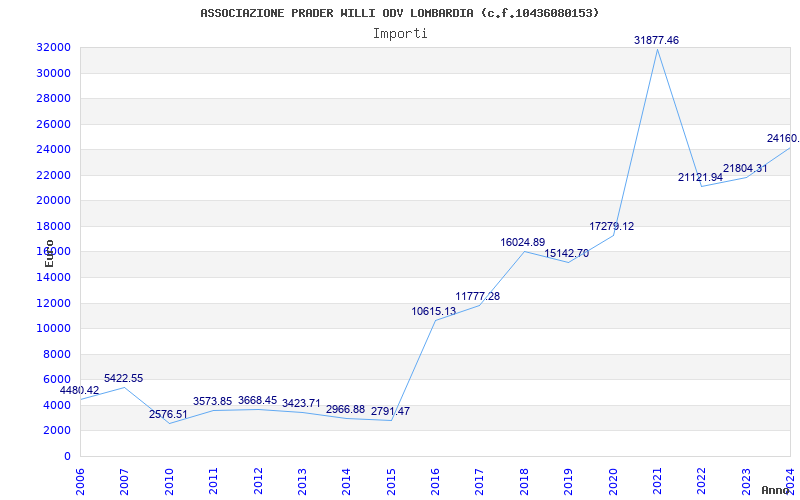Click y-axis value 28000
Image resolution: width=800 pixels, height=500 pixels.
[x=53, y=98]
